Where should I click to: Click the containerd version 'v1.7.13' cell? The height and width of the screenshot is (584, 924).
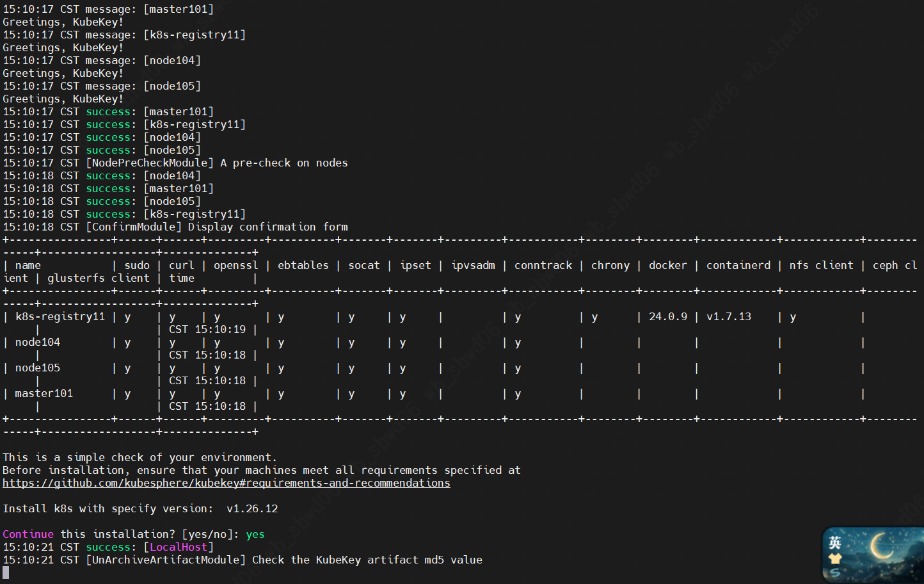coord(729,316)
